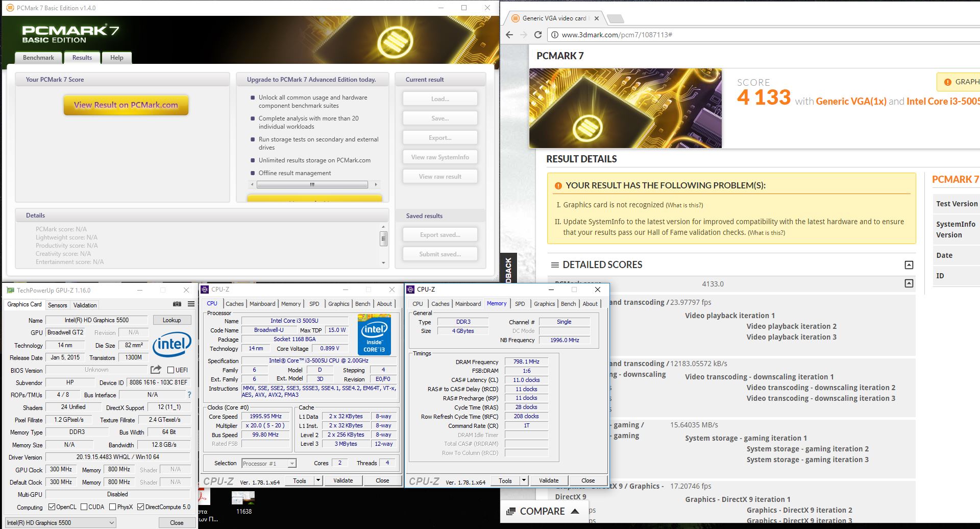This screenshot has width=980, height=529.
Task: Collapse the PCMark score row expander
Action: [x=909, y=283]
